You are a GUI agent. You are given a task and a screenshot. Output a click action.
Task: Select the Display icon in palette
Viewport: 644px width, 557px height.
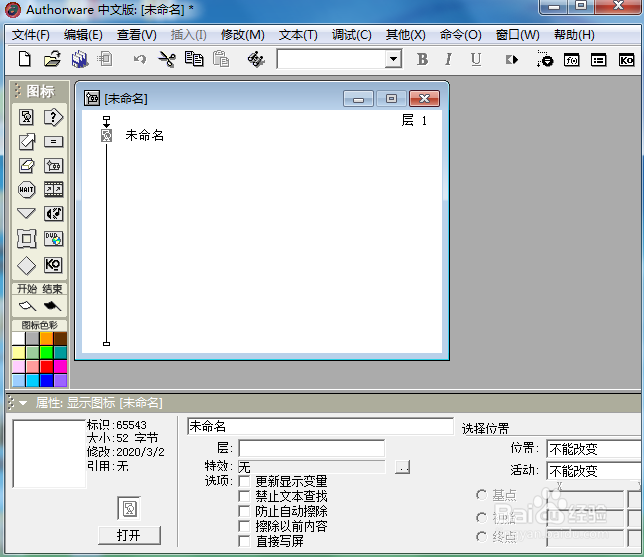pyautogui.click(x=27, y=117)
